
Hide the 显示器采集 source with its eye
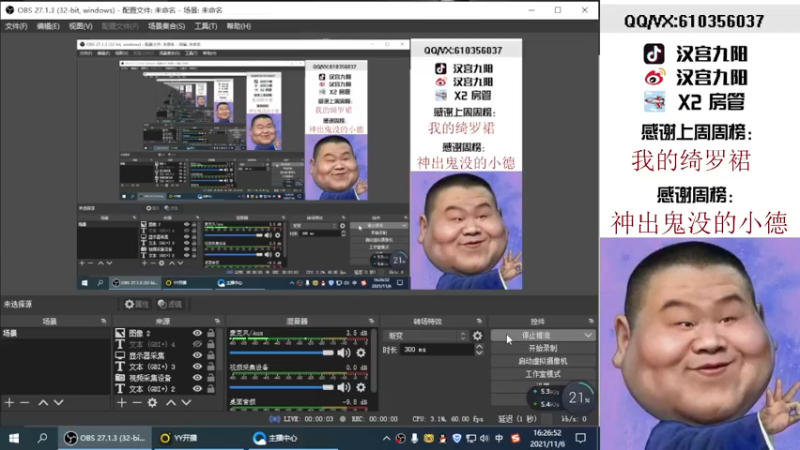coord(197,356)
